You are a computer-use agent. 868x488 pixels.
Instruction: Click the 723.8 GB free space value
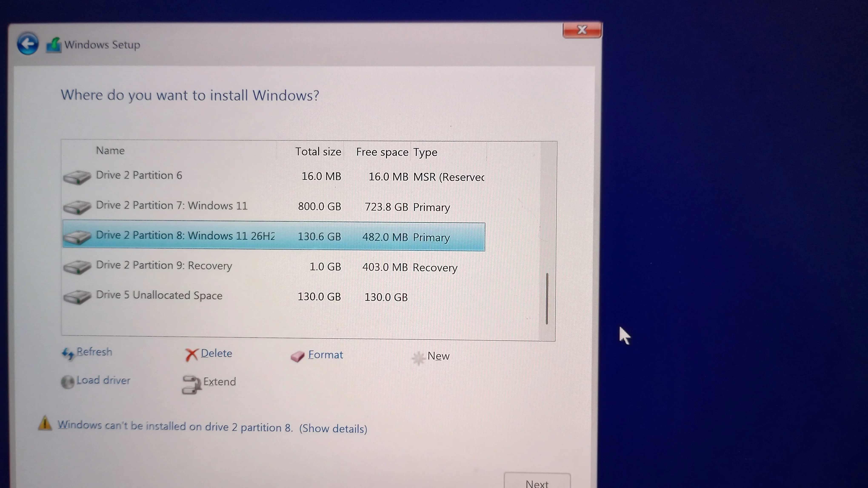[x=386, y=207]
